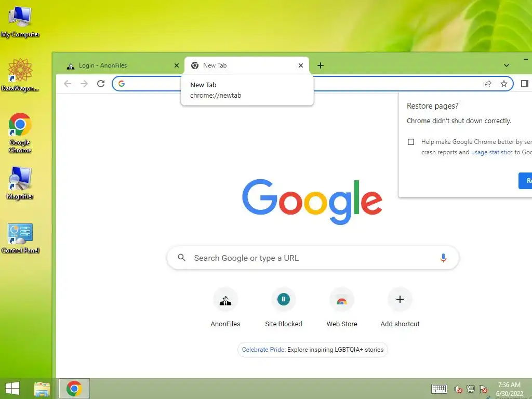Check the crash reports checkbox

pyautogui.click(x=411, y=142)
